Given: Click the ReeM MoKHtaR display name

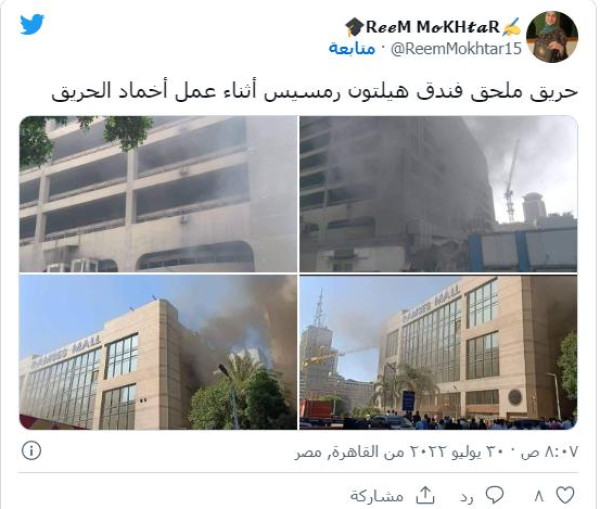Looking at the screenshot, I should click(433, 27).
